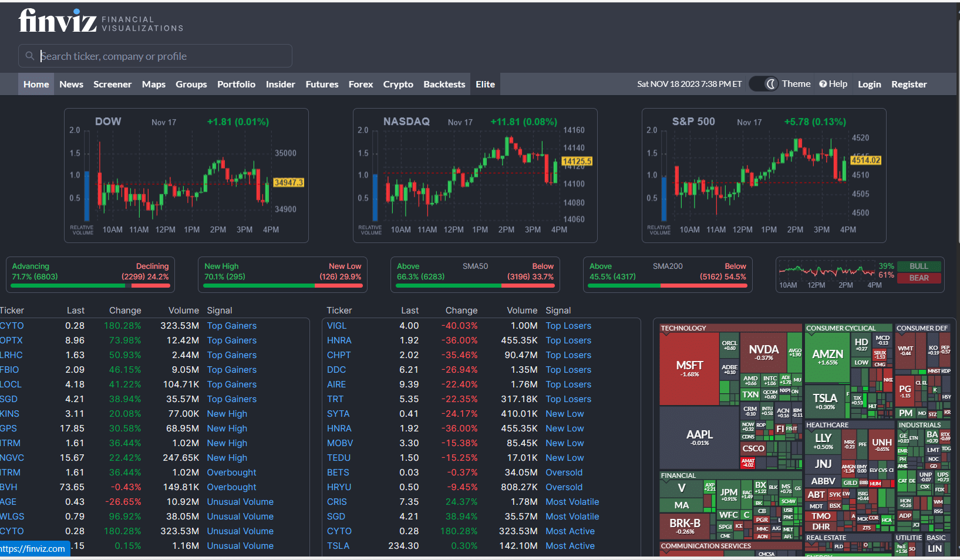Open the News menu item
960x560 pixels.
[x=71, y=84]
